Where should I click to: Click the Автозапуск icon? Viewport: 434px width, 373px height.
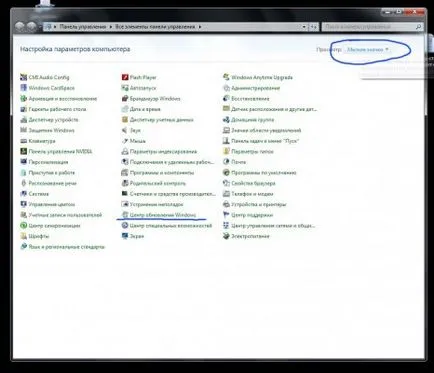[x=125, y=88]
